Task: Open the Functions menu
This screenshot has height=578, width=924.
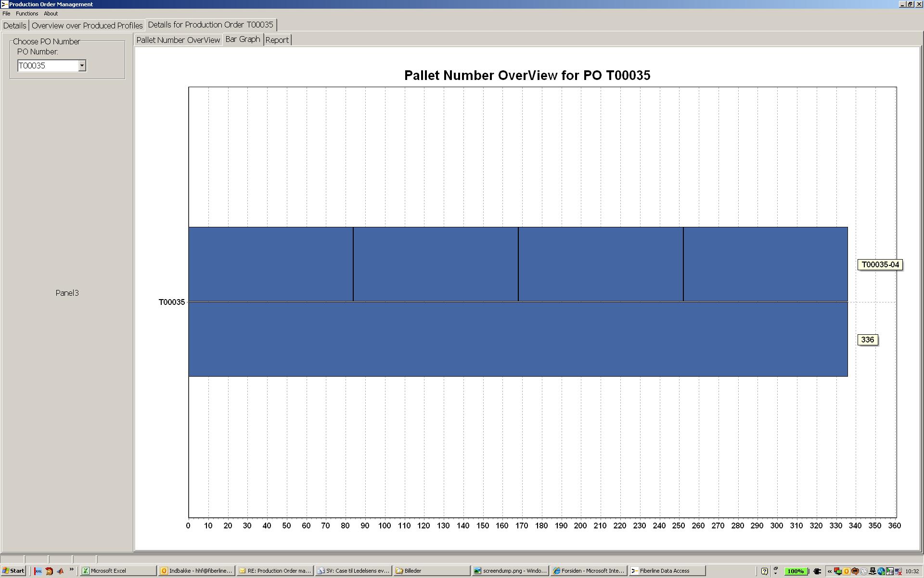Action: [27, 13]
